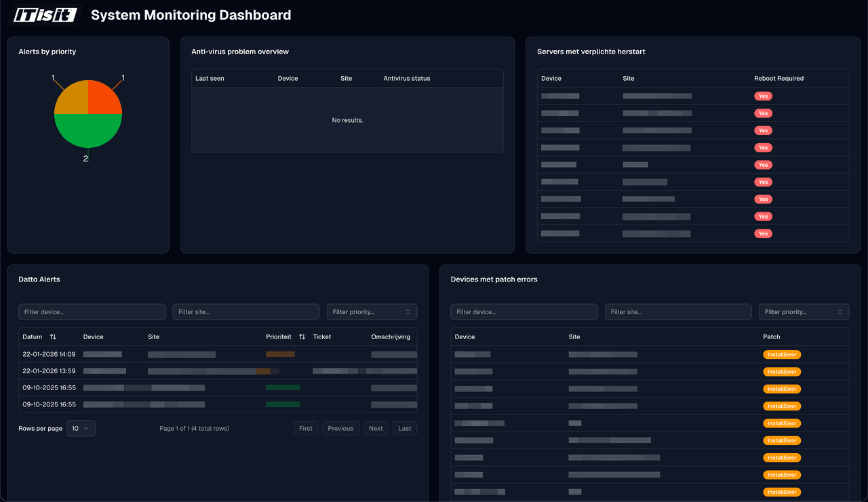Sort Datto Alerts by Datum column

pyautogui.click(x=53, y=336)
